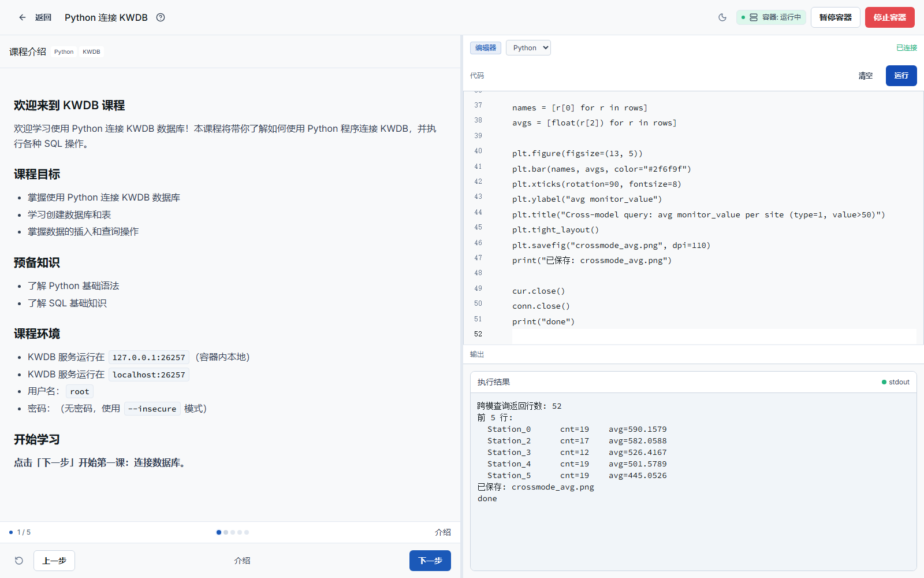Click the 1 / 5 page counter

pyautogui.click(x=24, y=532)
